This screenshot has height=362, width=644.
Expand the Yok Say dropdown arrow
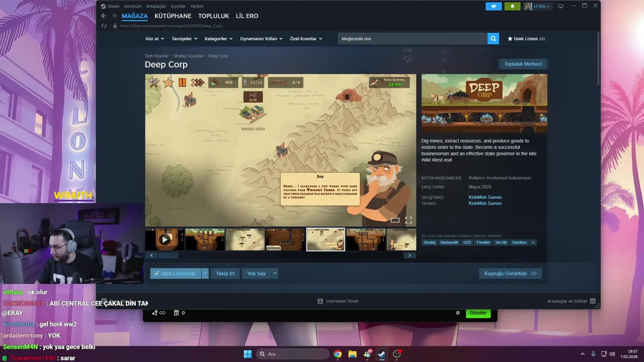click(275, 274)
